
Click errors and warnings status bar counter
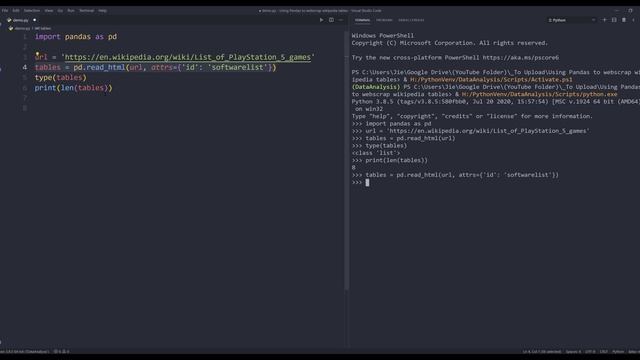coord(62,351)
